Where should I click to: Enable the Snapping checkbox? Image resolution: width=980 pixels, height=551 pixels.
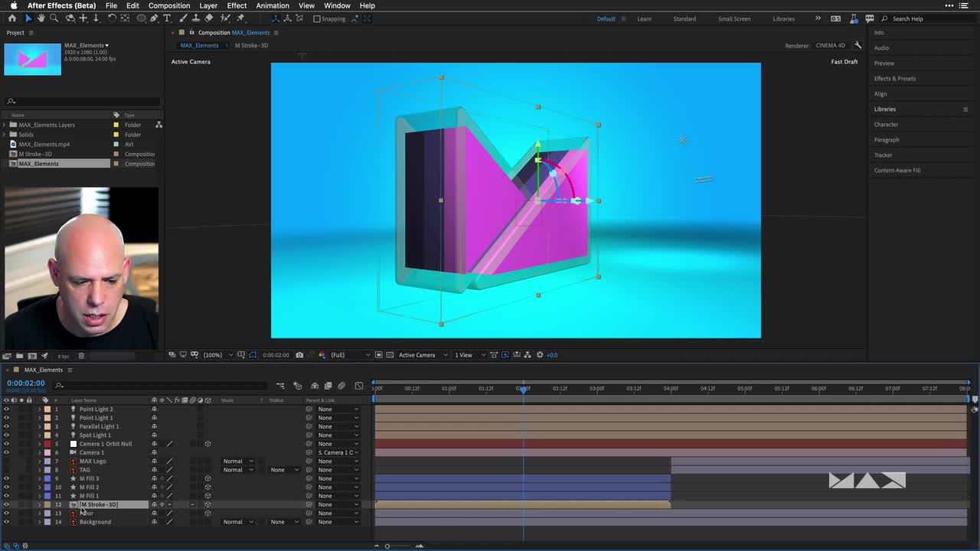317,19
